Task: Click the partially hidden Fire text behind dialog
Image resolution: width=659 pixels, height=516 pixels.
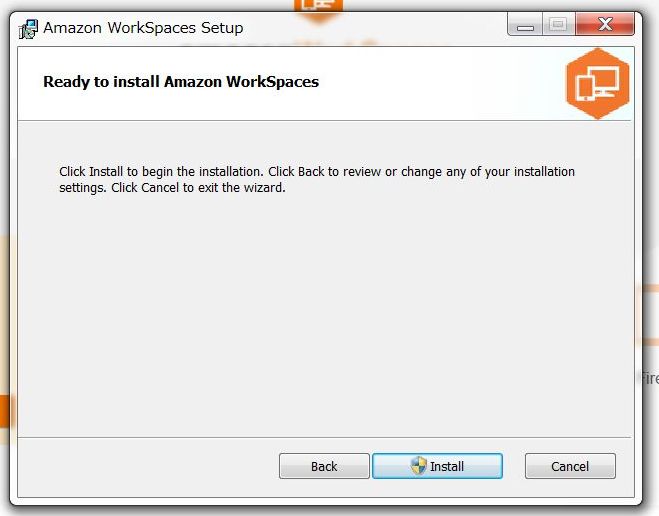Action: click(650, 378)
